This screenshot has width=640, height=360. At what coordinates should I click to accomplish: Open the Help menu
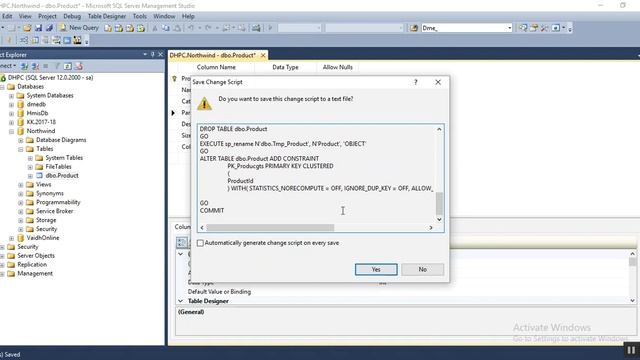188,16
